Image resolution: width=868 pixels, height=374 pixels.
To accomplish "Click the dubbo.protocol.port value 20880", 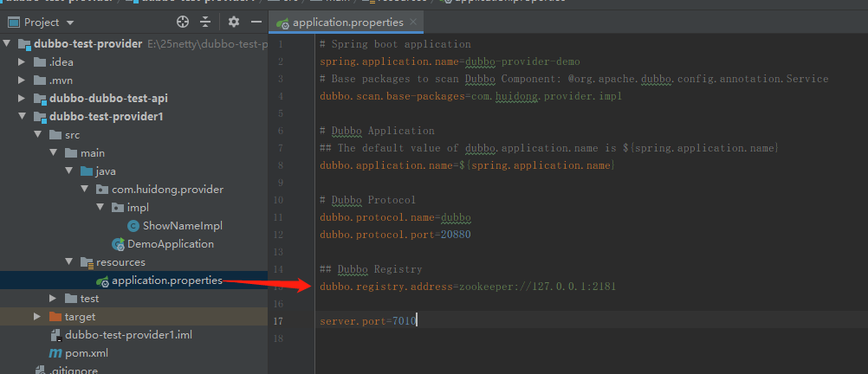I will pyautogui.click(x=456, y=235).
